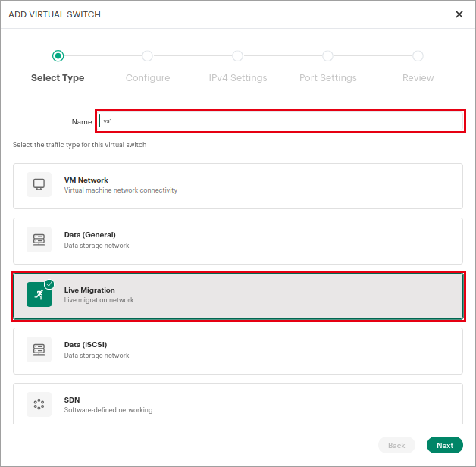Click the Select Type step circle
This screenshot has width=476, height=467.
58,56
